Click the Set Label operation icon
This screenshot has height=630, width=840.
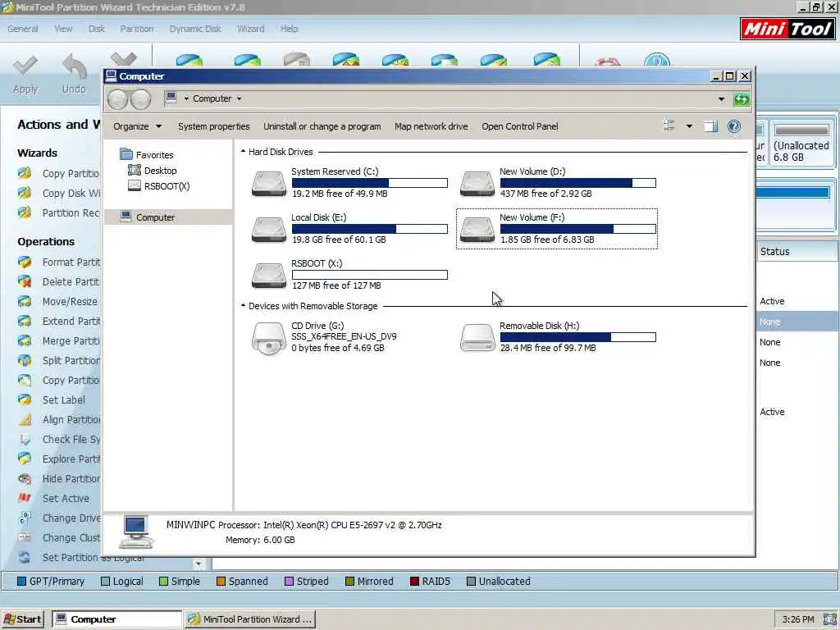(25, 399)
